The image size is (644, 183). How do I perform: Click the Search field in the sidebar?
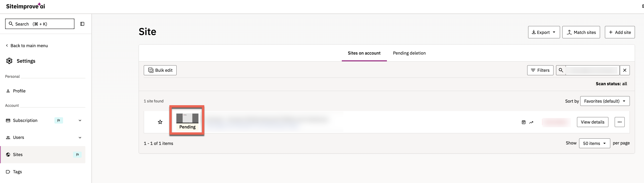click(x=40, y=24)
